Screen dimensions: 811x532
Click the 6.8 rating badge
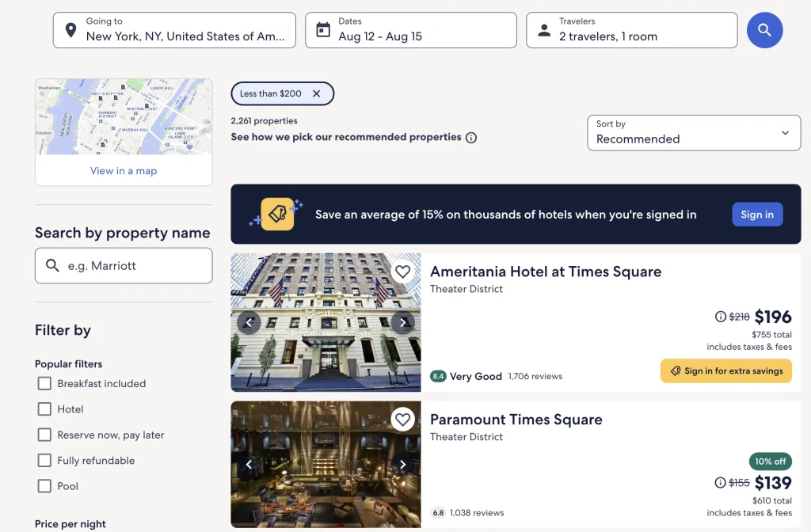pos(438,513)
